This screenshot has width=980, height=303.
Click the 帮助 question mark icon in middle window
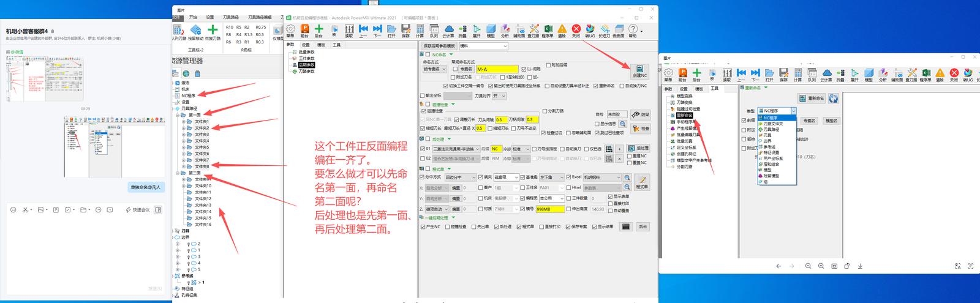[x=633, y=29]
